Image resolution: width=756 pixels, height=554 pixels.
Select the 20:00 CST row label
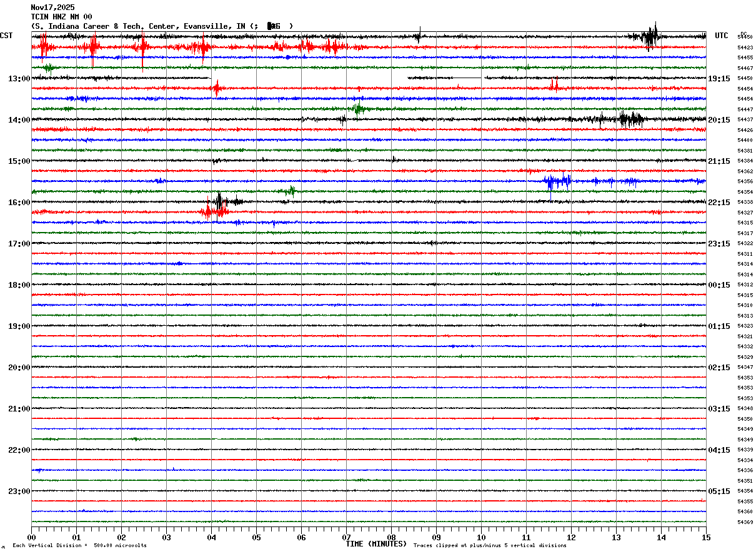(19, 368)
